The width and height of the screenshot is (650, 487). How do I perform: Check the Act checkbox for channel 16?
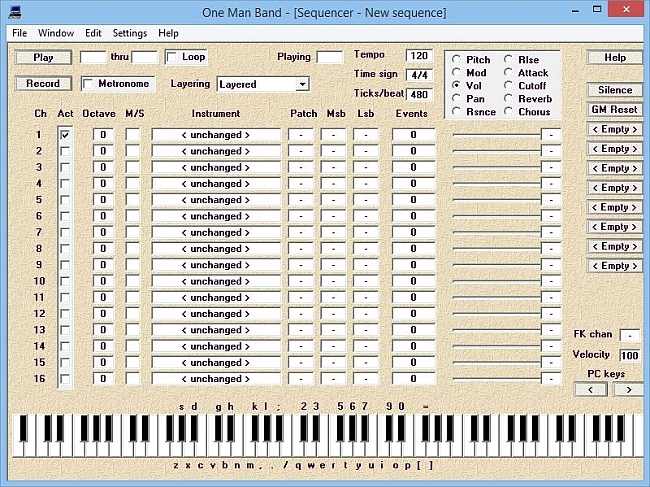[65, 379]
